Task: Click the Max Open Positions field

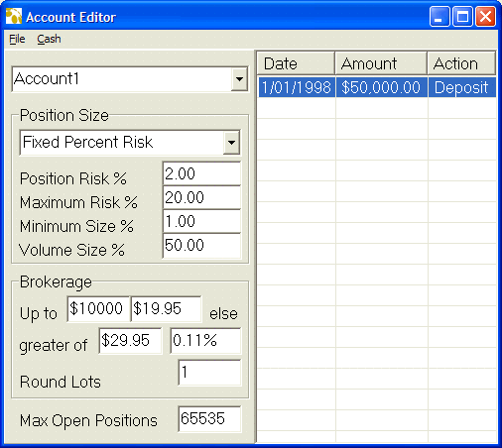Action: [x=209, y=418]
